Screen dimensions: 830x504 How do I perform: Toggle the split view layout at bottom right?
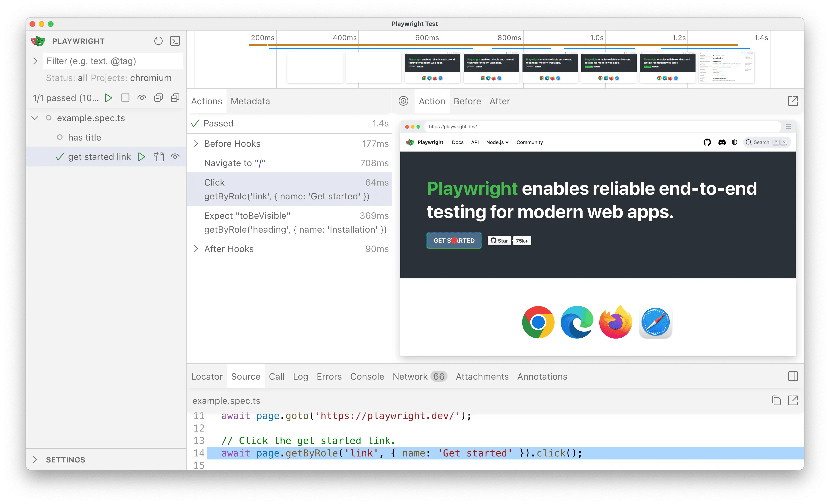tap(793, 376)
